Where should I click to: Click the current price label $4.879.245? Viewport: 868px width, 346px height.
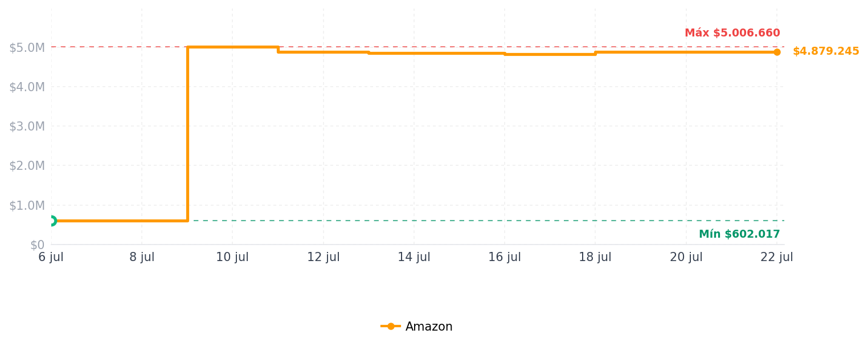[x=826, y=51]
